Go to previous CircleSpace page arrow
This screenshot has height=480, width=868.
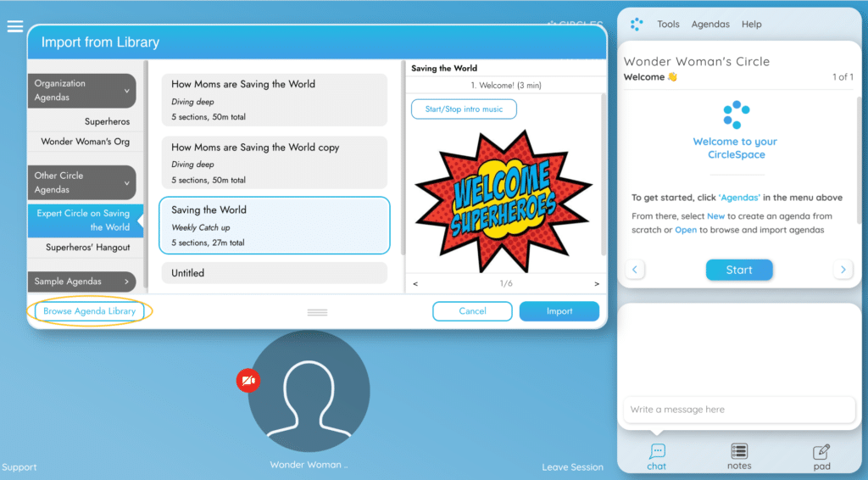click(x=635, y=270)
